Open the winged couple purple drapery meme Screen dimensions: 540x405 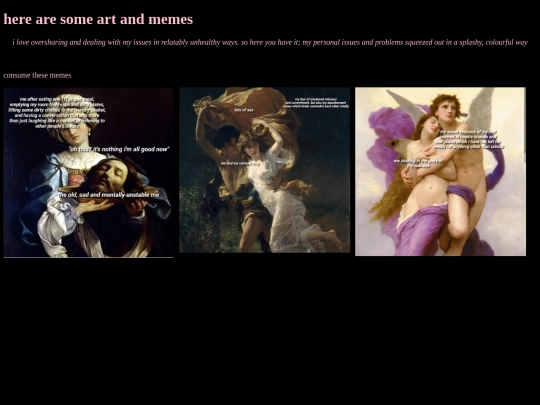tap(440, 172)
